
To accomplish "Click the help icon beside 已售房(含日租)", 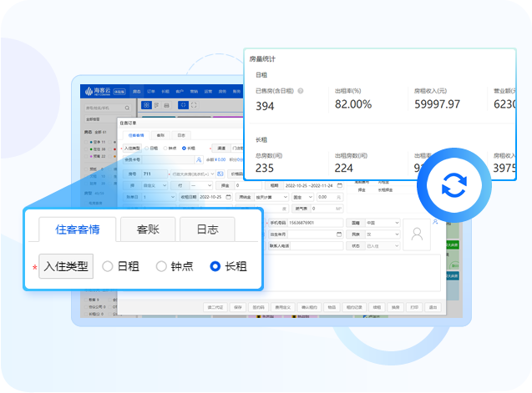I will click(x=301, y=90).
